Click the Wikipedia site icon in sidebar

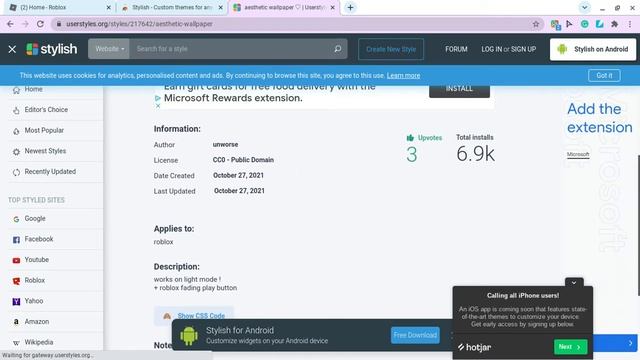(16, 342)
